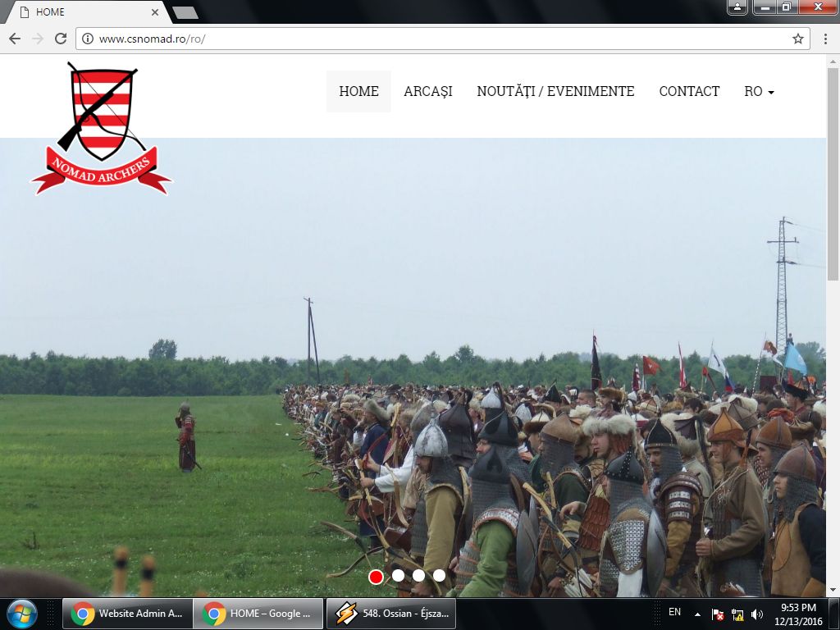Click the Chrome user profile icon
The width and height of the screenshot is (840, 630).
(737, 7)
